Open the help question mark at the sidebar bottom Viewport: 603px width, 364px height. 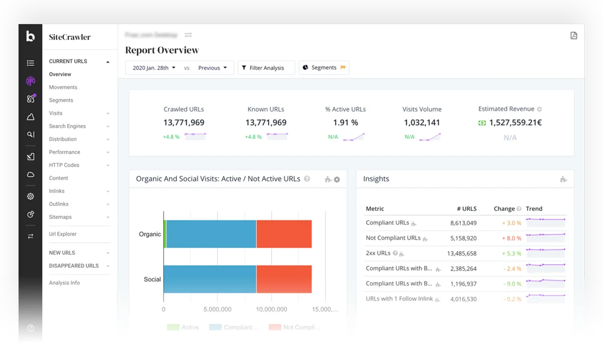click(31, 328)
